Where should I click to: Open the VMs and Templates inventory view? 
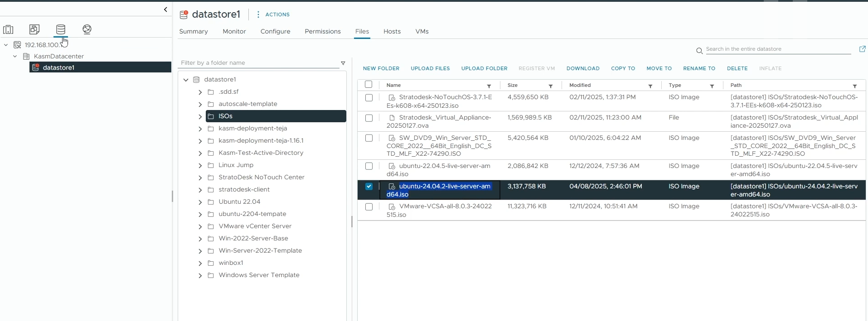click(x=34, y=29)
